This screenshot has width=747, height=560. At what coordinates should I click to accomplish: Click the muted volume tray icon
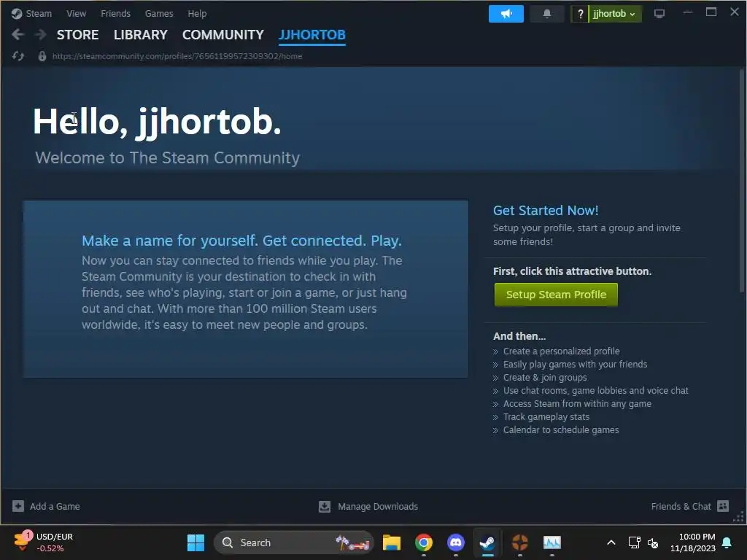[x=653, y=542]
